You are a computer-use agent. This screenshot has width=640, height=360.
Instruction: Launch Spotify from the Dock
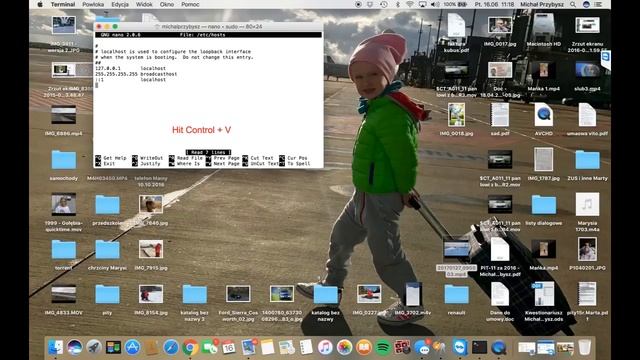[x=383, y=347]
